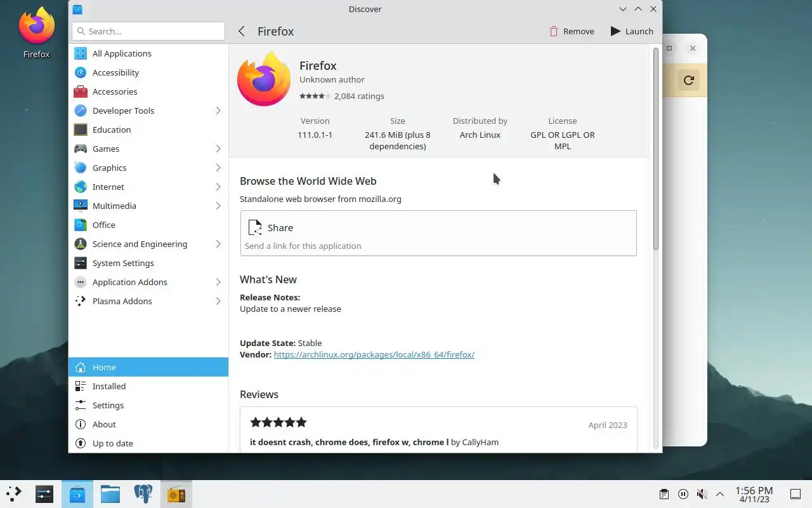Show hidden system tray icons arrow

[x=720, y=494]
